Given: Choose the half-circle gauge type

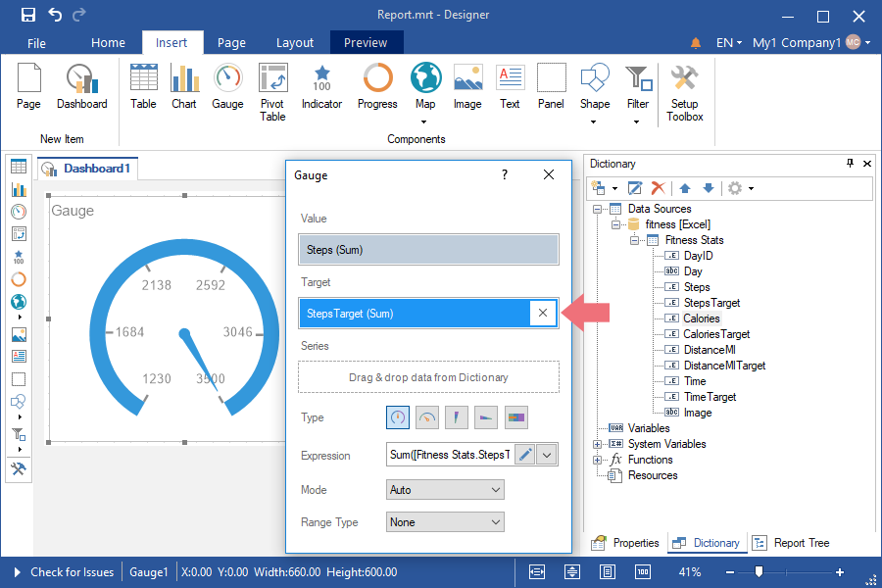Looking at the screenshot, I should click(427, 417).
